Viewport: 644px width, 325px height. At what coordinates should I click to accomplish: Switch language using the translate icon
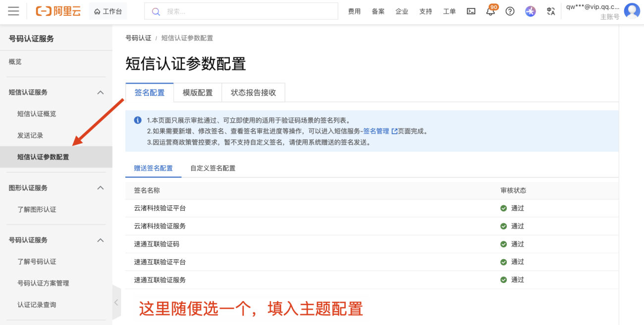550,11
